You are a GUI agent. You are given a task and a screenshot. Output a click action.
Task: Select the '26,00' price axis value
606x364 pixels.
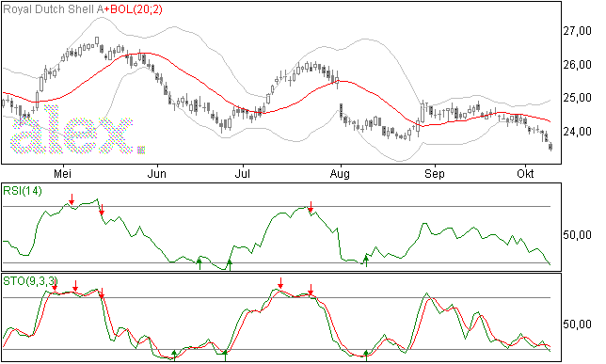[577, 65]
